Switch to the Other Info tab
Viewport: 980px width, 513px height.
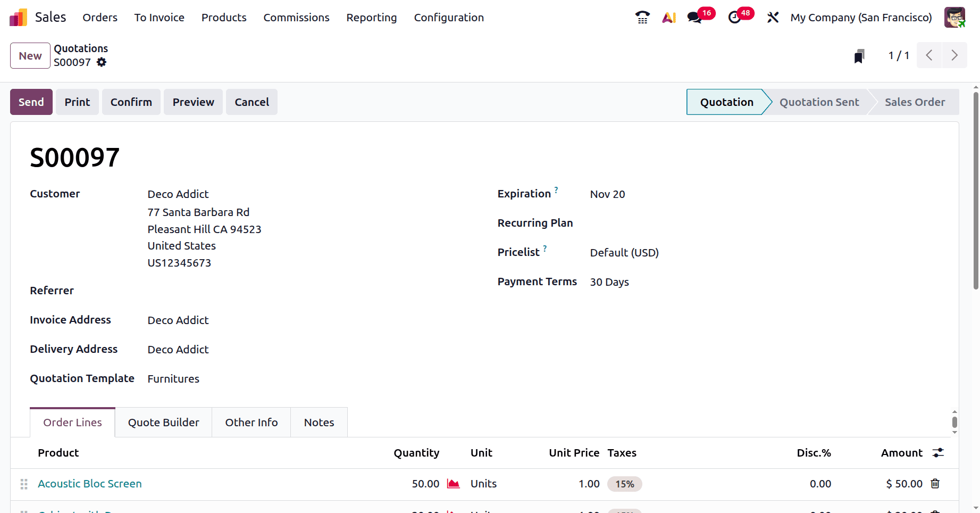(252, 423)
